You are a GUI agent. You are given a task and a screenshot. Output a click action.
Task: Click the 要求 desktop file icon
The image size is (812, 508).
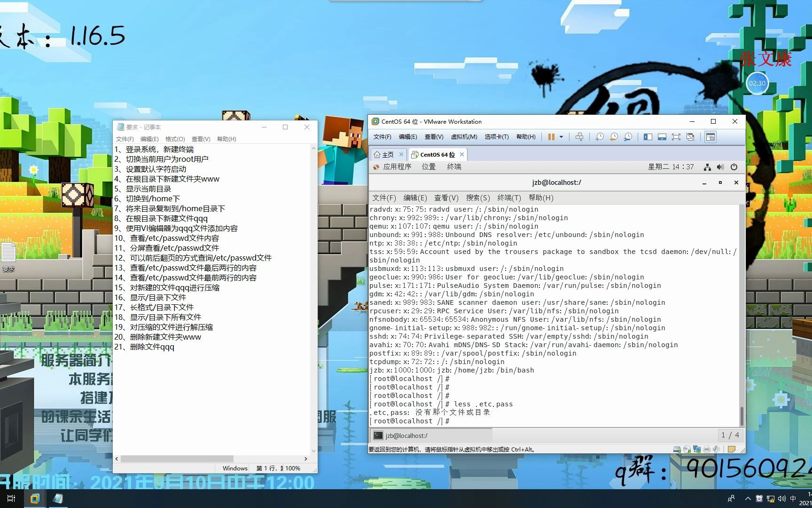[x=8, y=257]
